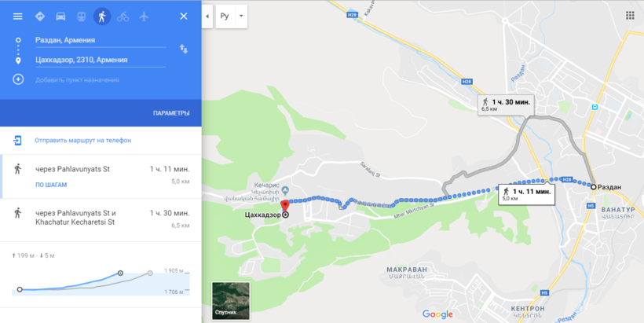Viewport: 644px width, 323px height.
Task: Switch to public transit mode icon
Action: [x=82, y=17]
